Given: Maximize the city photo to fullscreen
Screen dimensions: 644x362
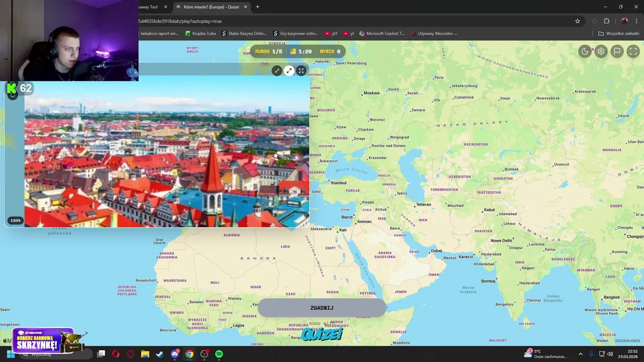Looking at the screenshot, I should pyautogui.click(x=301, y=71).
